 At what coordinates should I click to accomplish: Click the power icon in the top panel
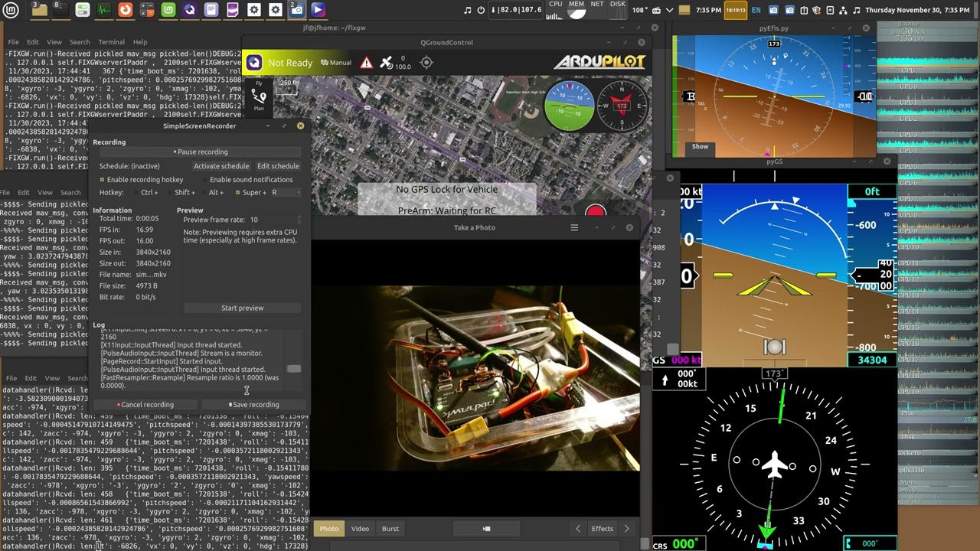point(481,10)
